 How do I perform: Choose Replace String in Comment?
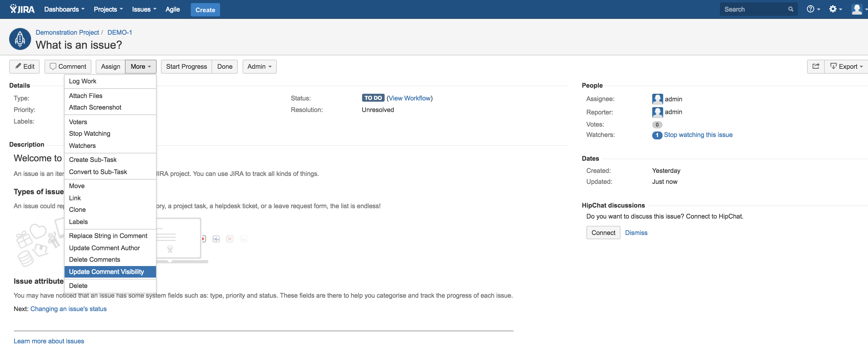click(x=110, y=236)
